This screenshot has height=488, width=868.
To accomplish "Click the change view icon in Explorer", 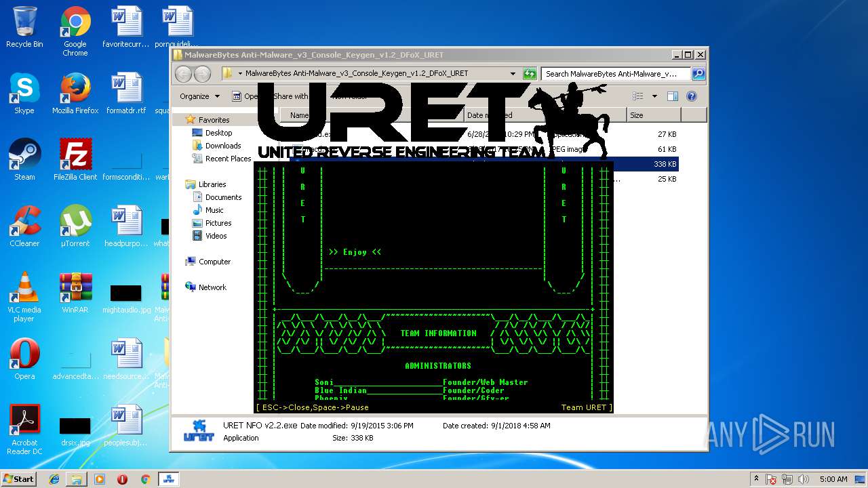I will pos(638,96).
